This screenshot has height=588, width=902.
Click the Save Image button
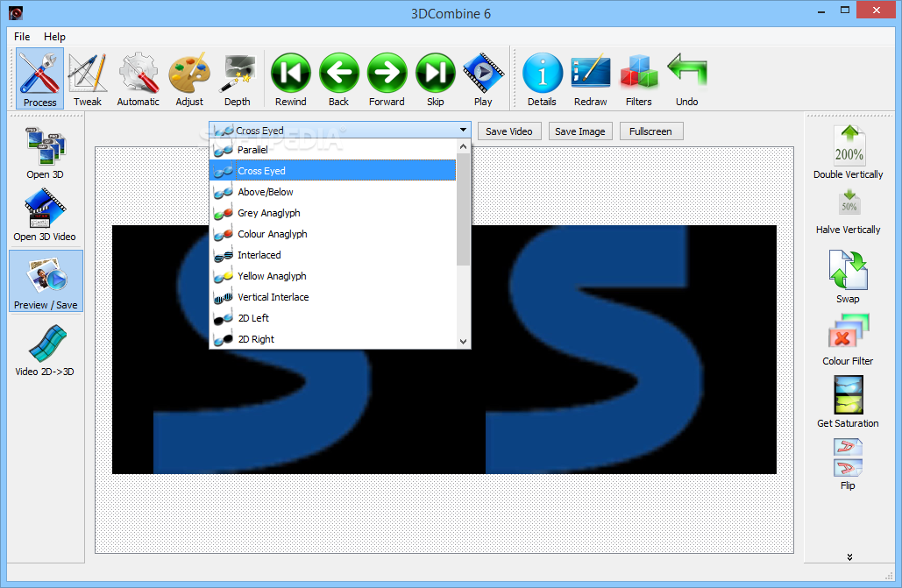(580, 131)
